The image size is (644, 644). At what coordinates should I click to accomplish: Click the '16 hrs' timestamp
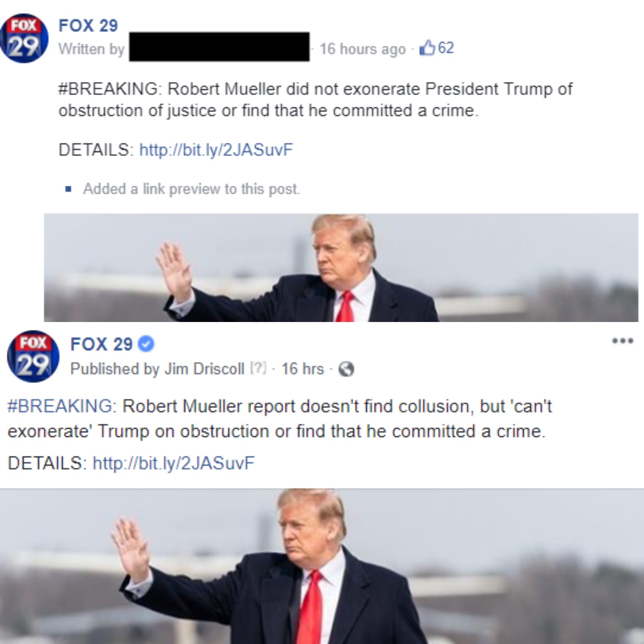pos(303,369)
